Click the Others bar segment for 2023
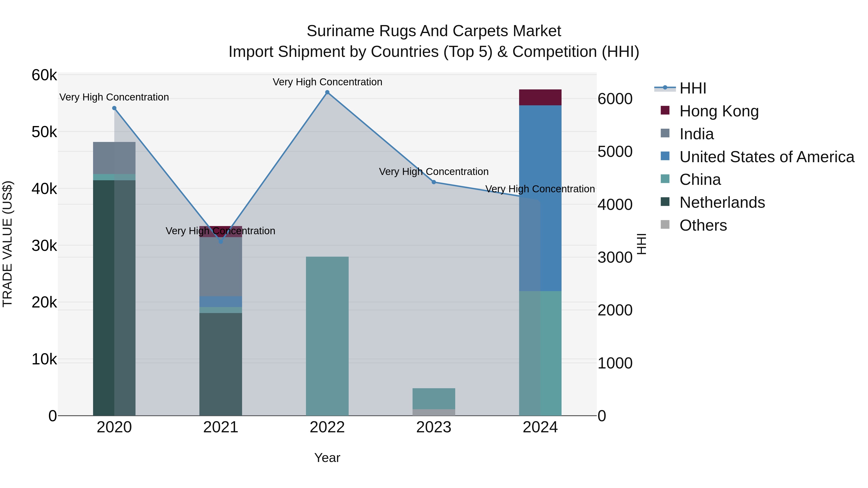 tap(434, 412)
